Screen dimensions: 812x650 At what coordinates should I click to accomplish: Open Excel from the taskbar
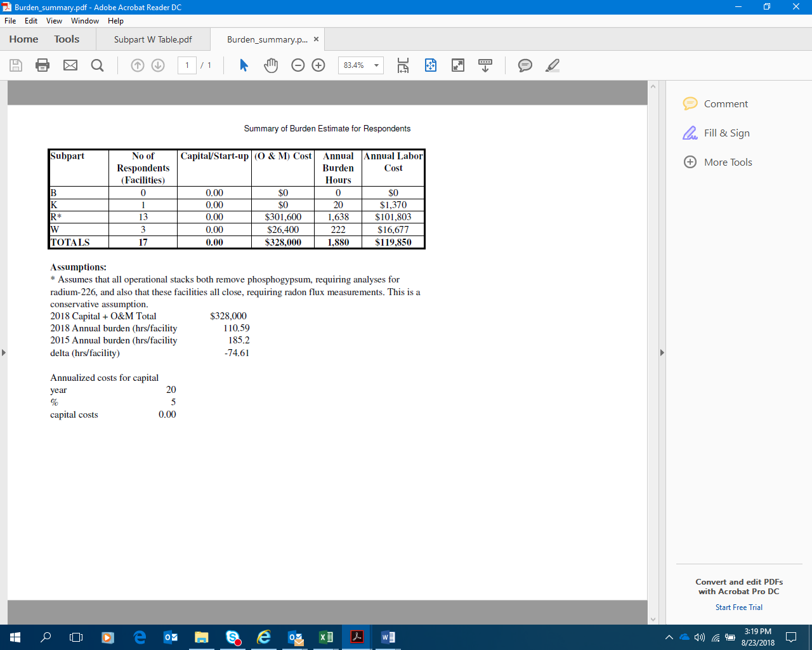tap(326, 637)
